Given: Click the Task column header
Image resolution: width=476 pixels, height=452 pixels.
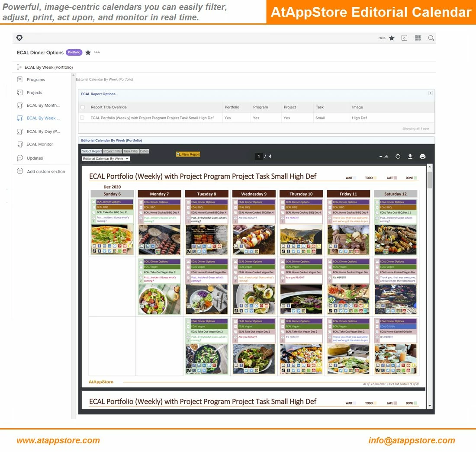Looking at the screenshot, I should 320,107.
